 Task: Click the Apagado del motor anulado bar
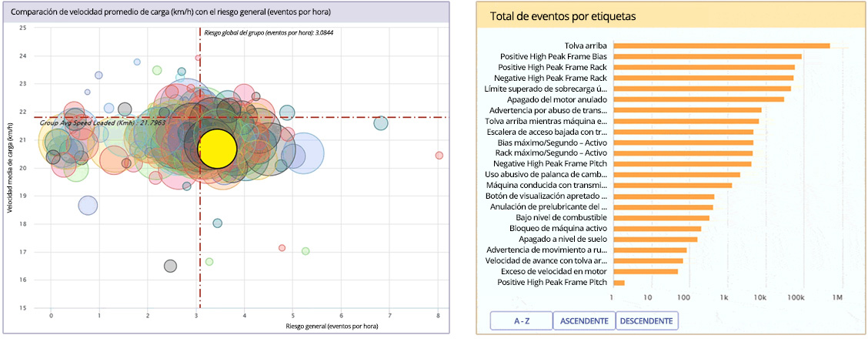pyautogui.click(x=699, y=99)
